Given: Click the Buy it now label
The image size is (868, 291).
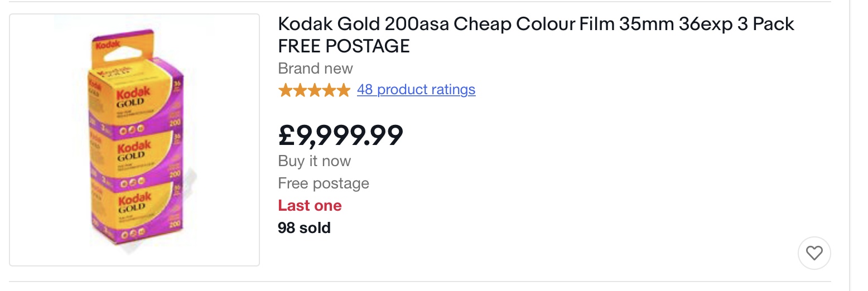Looking at the screenshot, I should (315, 161).
